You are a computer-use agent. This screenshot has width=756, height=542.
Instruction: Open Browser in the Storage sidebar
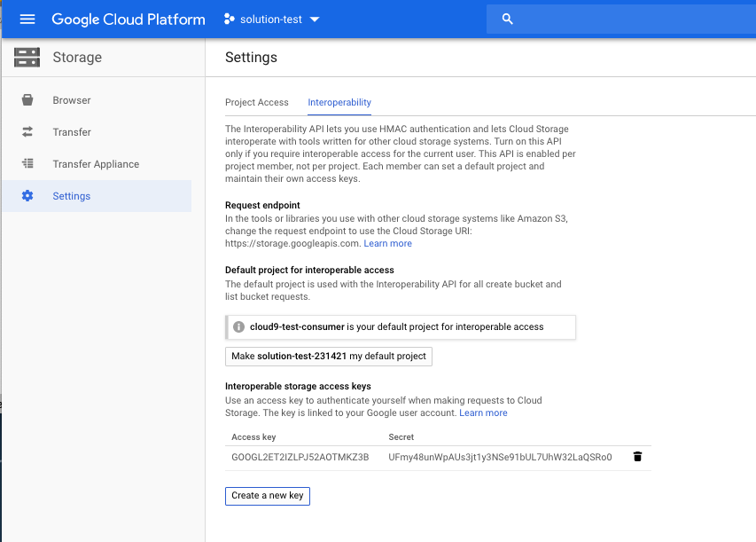point(97,100)
